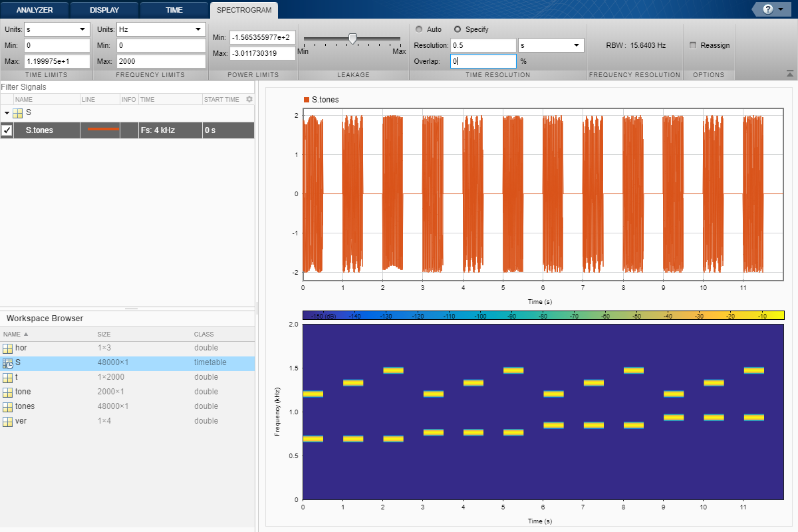Open the frequency limits Units Hz dropdown
798x532 pixels.
point(161,29)
